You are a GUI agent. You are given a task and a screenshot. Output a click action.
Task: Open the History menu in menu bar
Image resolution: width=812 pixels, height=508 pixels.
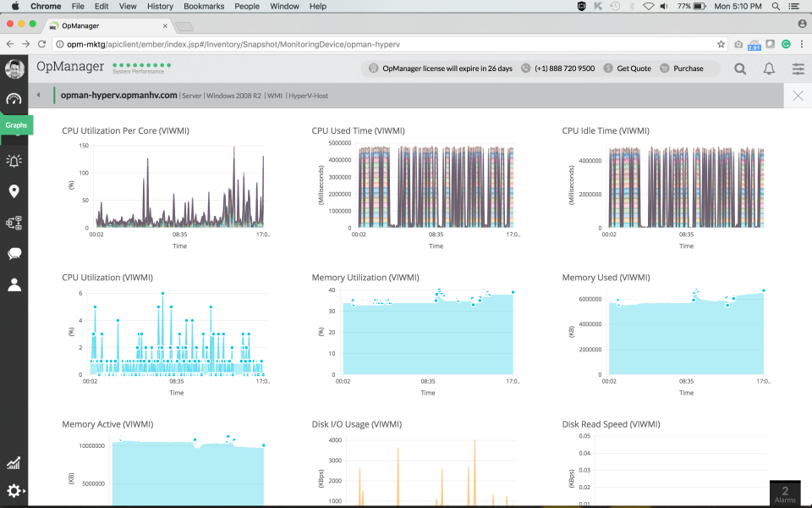[x=160, y=6]
